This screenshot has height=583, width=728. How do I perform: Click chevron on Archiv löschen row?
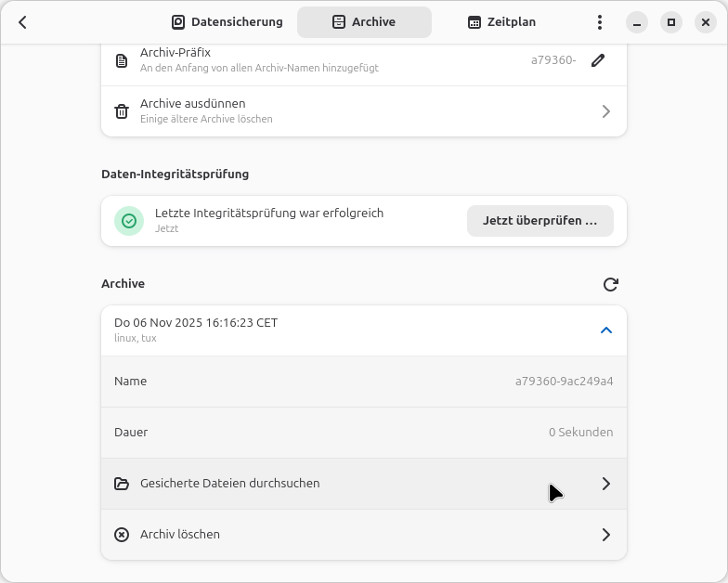(x=606, y=535)
